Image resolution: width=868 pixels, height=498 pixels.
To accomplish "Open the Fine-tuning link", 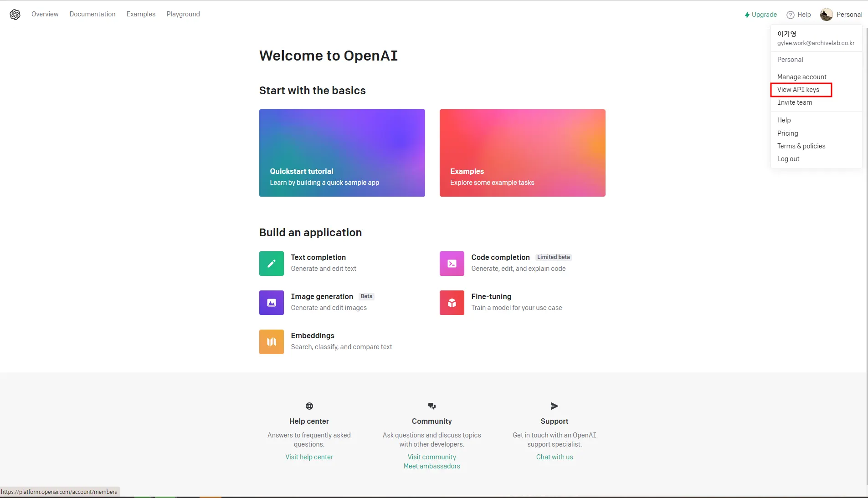I will (x=491, y=296).
